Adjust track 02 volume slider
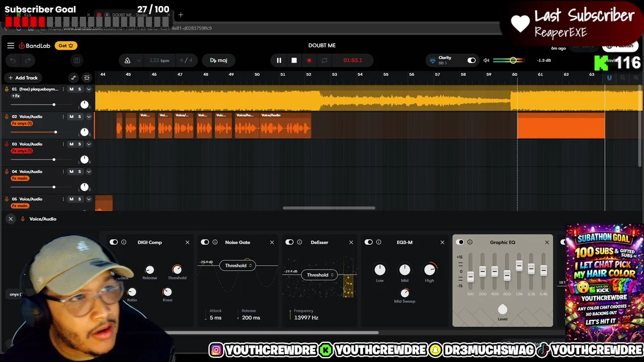Viewport: 644px width, 362px height. point(55,132)
